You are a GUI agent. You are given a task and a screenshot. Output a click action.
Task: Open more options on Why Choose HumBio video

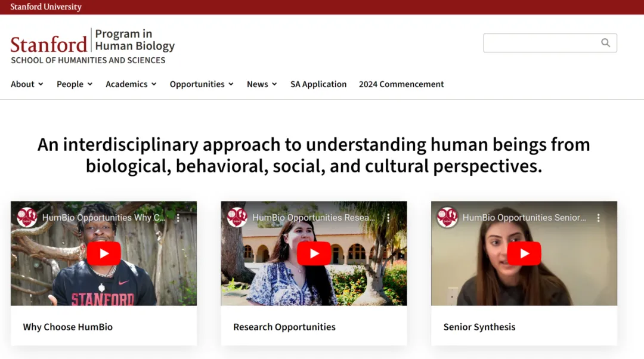[178, 218]
